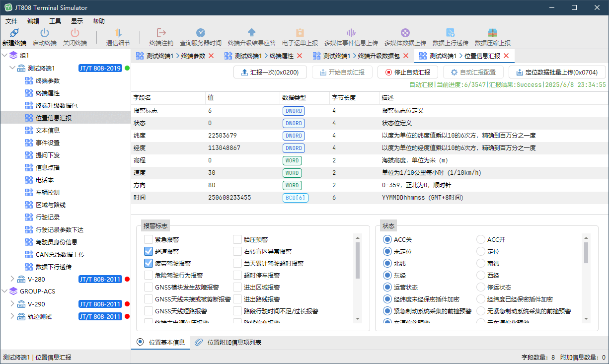
Task: Collapse the GROUP-ACS group
Action: [4, 291]
